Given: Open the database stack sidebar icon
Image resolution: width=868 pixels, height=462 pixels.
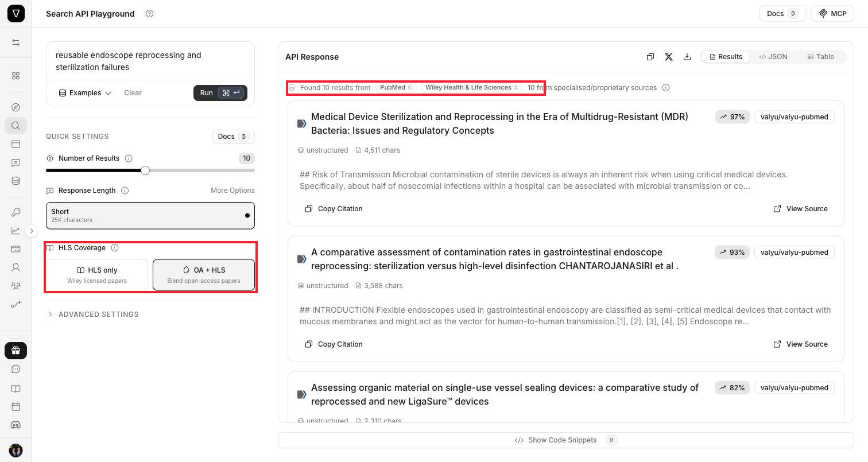Looking at the screenshot, I should (x=16, y=181).
